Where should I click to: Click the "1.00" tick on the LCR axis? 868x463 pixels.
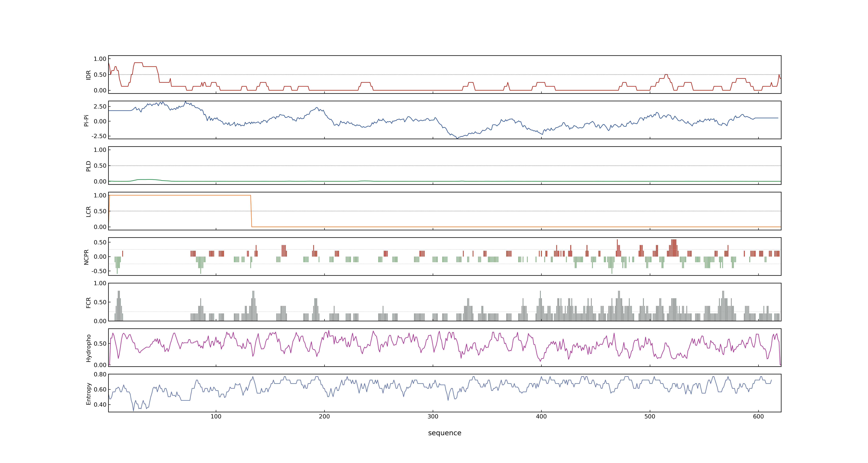pos(100,195)
